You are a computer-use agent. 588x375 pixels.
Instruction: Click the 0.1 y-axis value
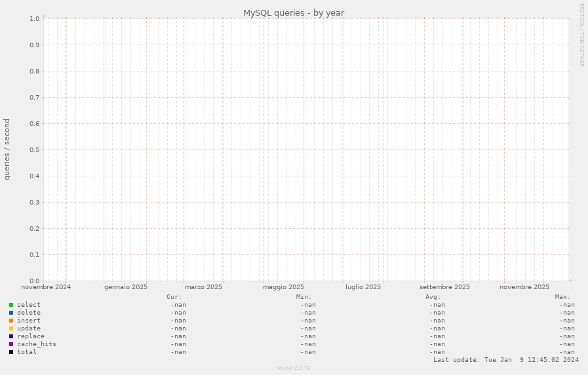[35, 254]
